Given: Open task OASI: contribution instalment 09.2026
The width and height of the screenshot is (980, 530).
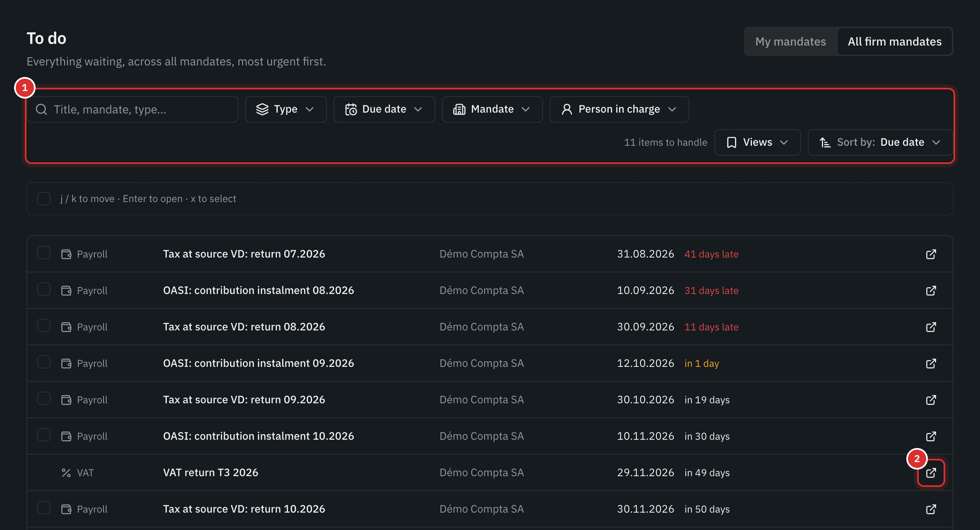Looking at the screenshot, I should (259, 363).
